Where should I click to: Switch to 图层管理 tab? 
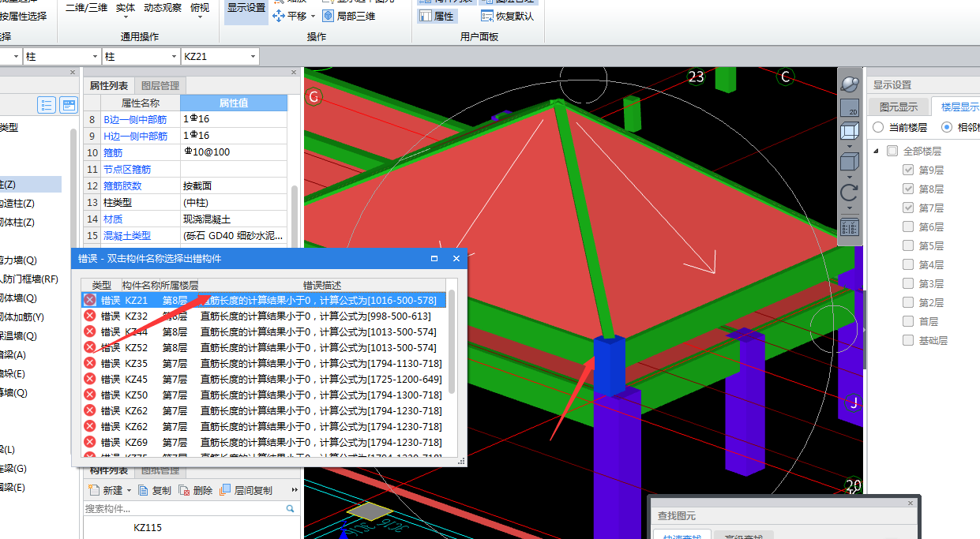click(160, 85)
